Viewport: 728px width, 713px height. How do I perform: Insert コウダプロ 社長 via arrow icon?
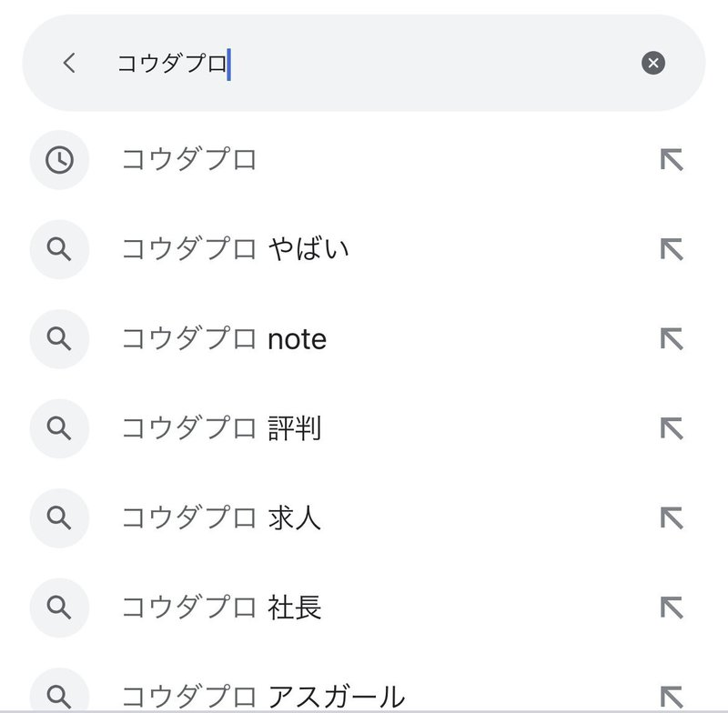pos(671,607)
